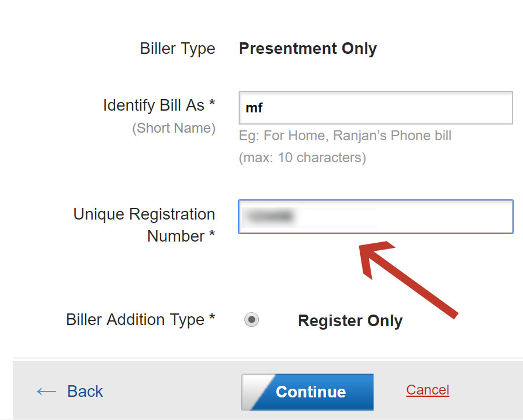Click the (Short Name) sublabel

coord(174,128)
